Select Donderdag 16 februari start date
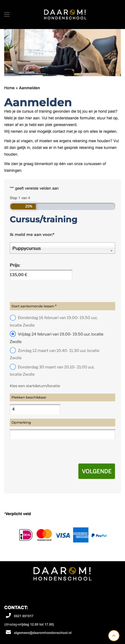The image size is (125, 644). (13, 317)
